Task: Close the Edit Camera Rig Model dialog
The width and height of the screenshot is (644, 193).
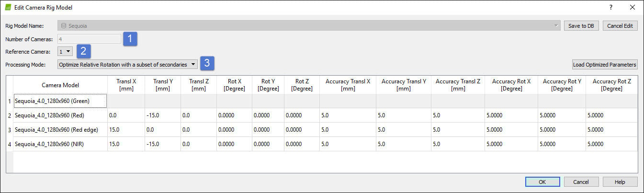Action: click(x=632, y=8)
